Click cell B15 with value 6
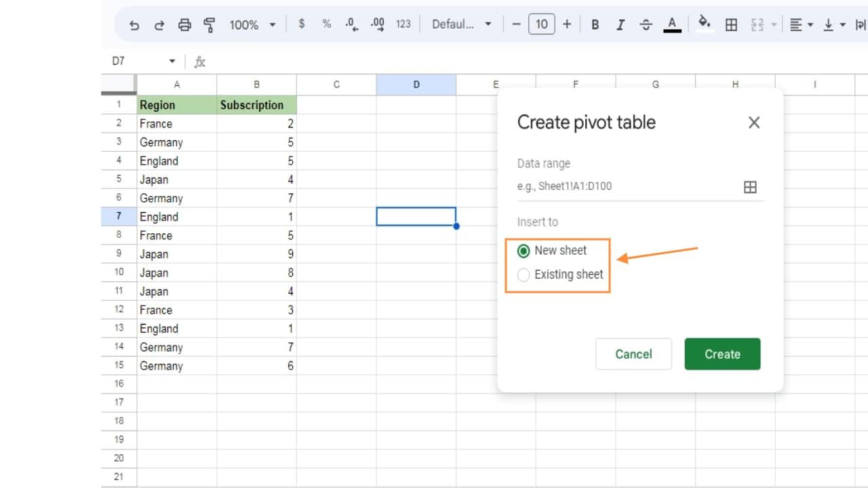 coord(256,365)
